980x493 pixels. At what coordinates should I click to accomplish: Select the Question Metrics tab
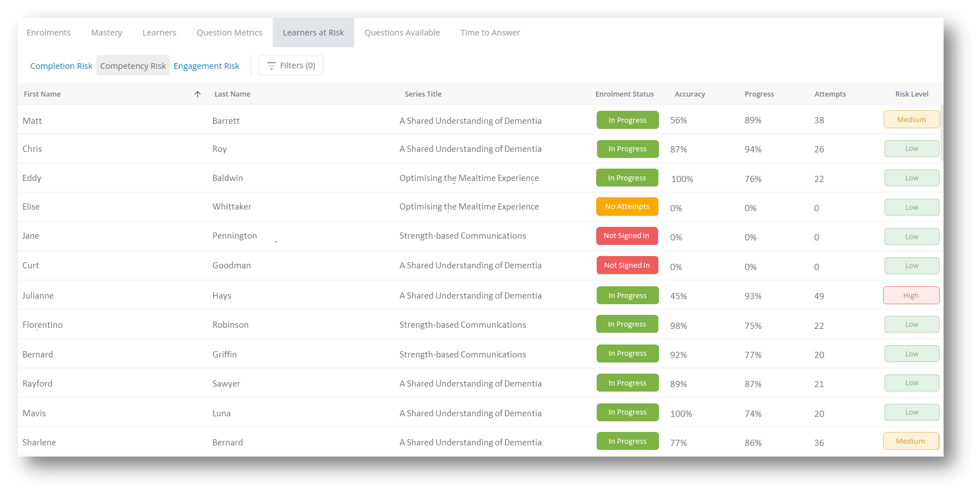229,32
